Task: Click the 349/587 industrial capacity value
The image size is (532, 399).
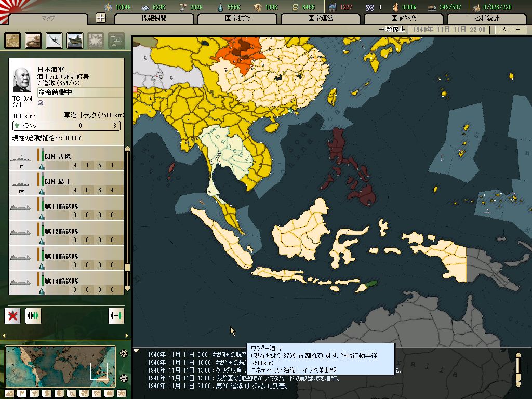Action: 450,7
